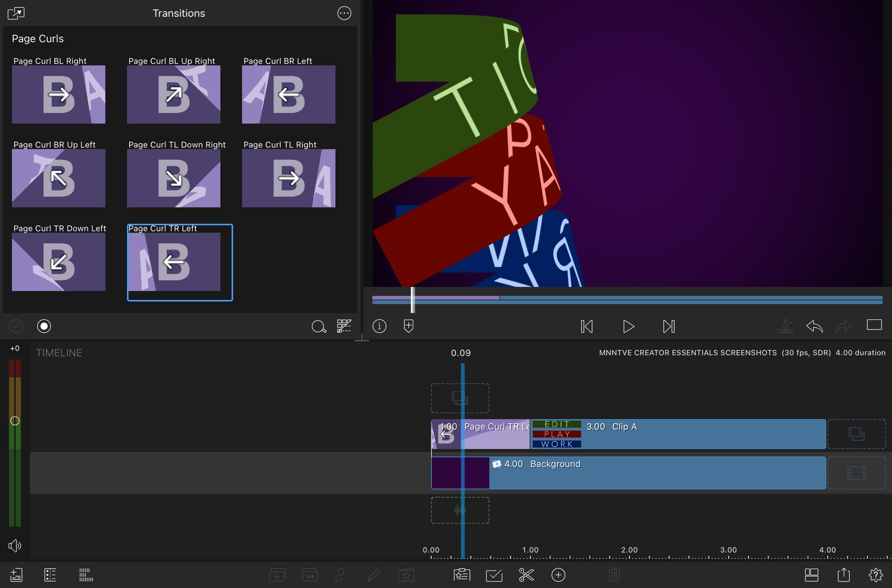892x588 pixels.
Task: Select the Page Curl TL Down Right transition
Action: [174, 178]
